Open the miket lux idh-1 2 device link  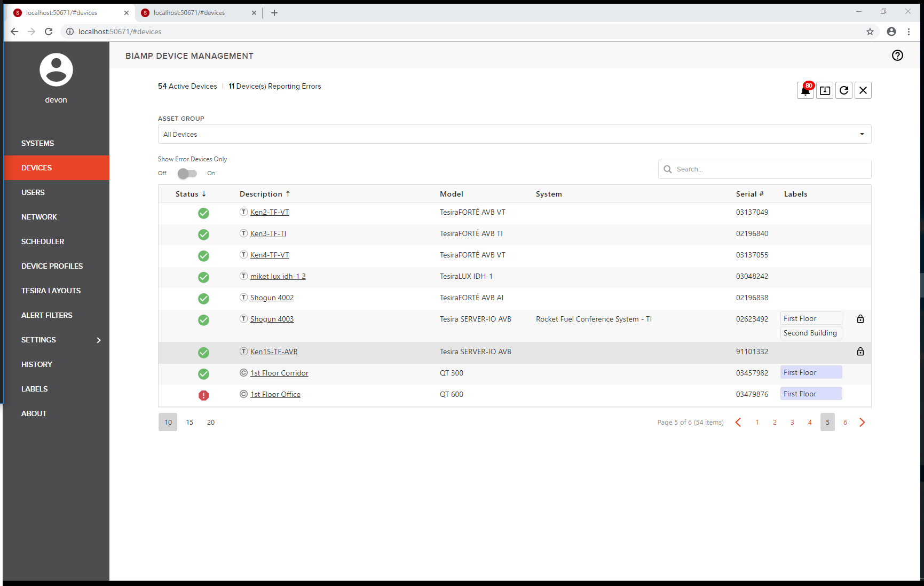(278, 276)
